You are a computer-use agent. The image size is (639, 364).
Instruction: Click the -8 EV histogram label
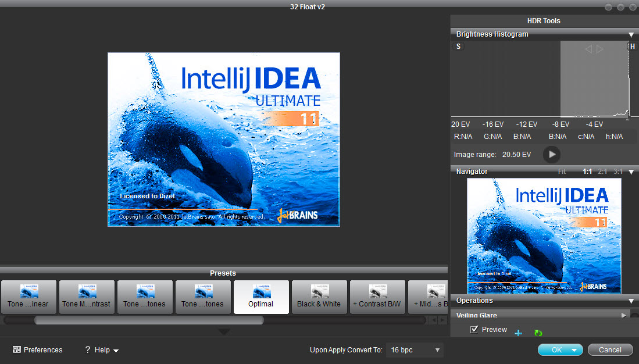point(561,124)
